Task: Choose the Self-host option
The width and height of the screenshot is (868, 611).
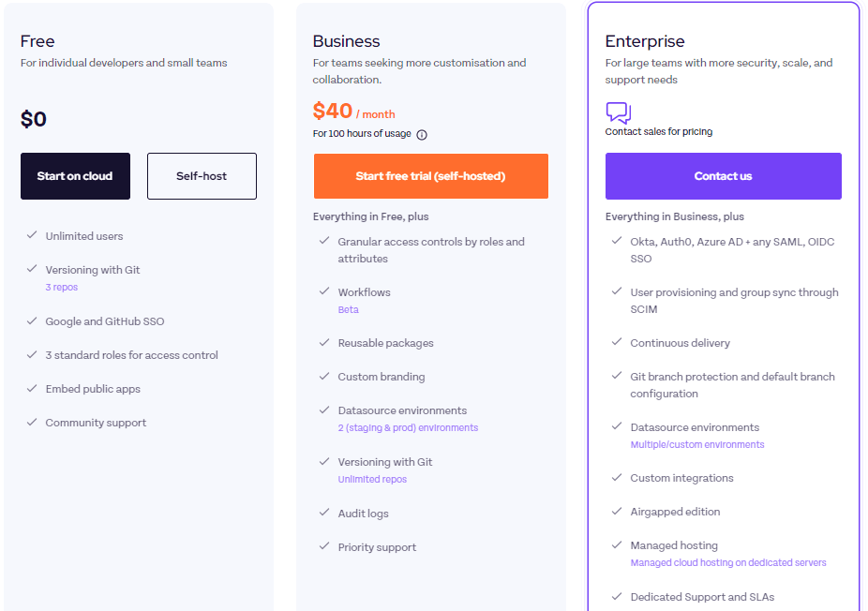Action: click(202, 176)
